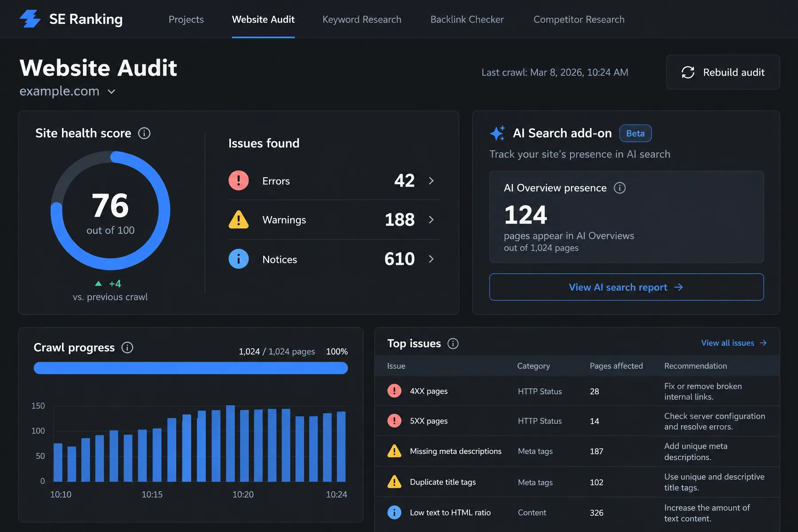Screen dimensions: 798x532
Task: Click the yellow Warnings triangle icon
Action: point(239,219)
